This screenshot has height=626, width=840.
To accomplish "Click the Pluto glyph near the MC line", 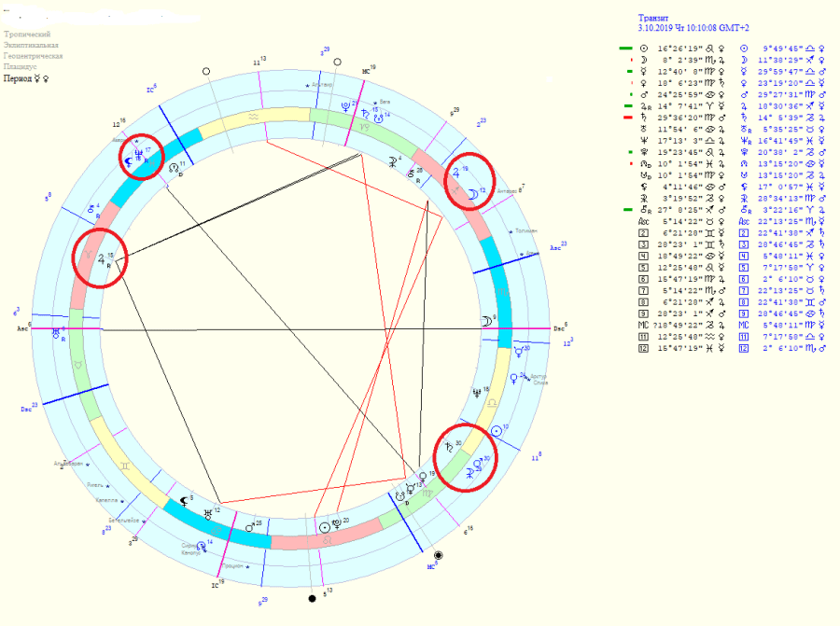I will pos(347,105).
